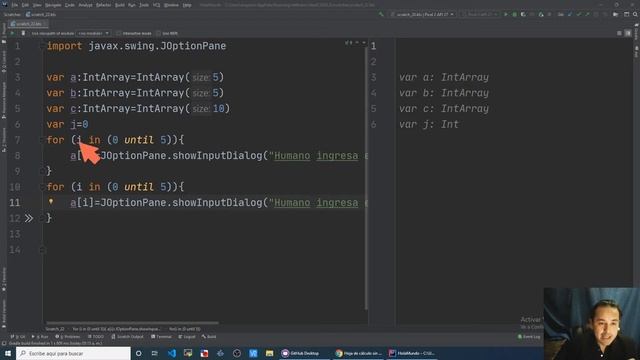The image size is (640, 360).
Task: Toggle the Interactive mode checkbox
Action: (x=119, y=33)
